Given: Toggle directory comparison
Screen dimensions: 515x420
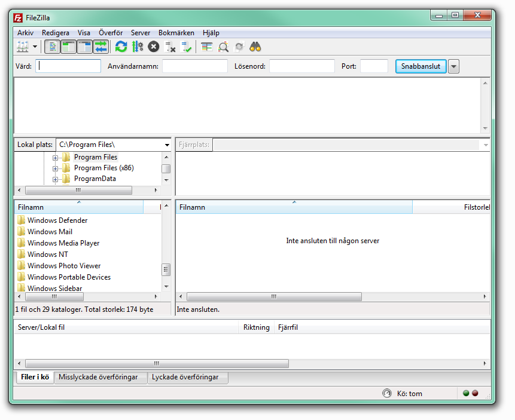Looking at the screenshot, I should [x=223, y=47].
